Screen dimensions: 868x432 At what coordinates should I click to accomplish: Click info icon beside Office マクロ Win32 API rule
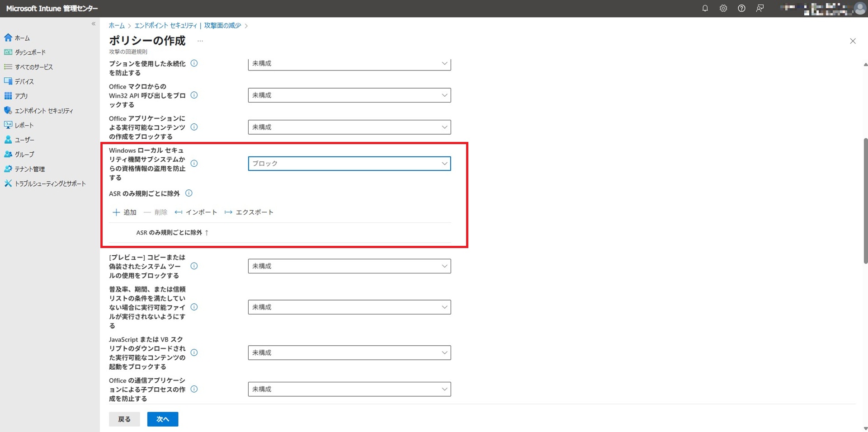click(194, 95)
